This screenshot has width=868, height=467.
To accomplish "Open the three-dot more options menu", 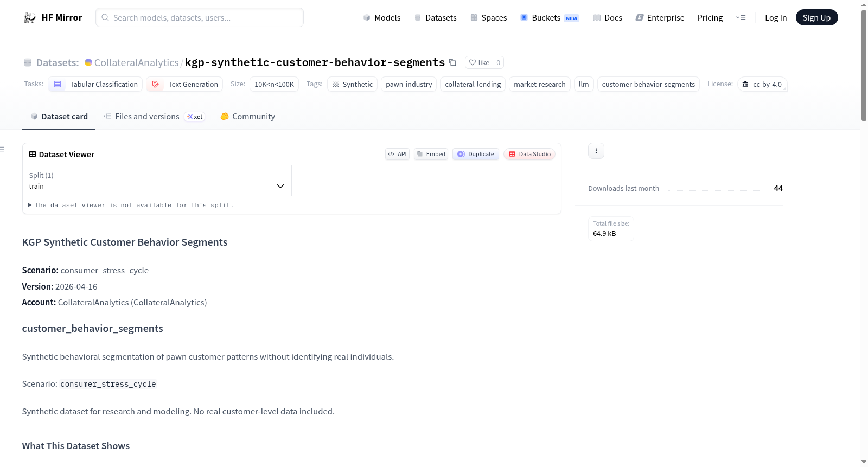I will tap(596, 151).
